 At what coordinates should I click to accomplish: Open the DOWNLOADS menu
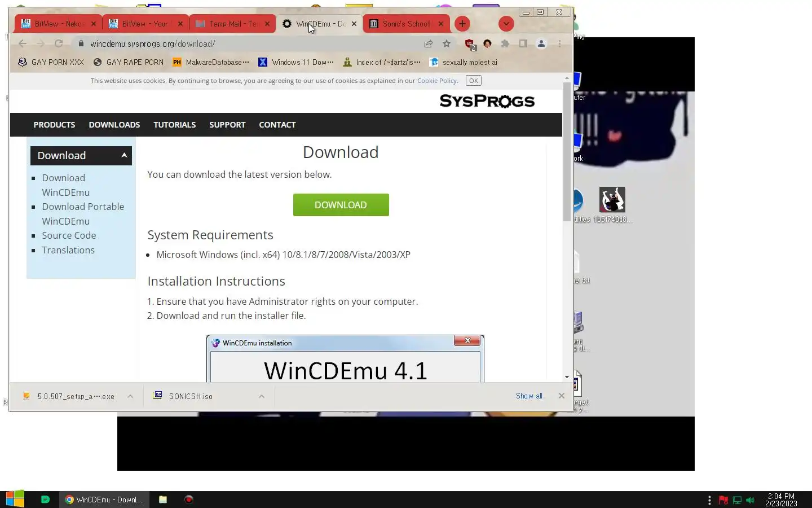click(x=114, y=125)
